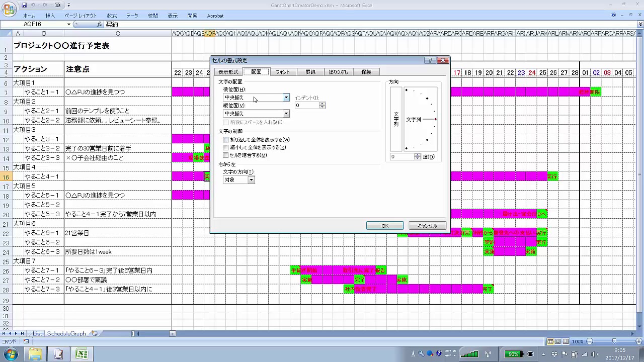Click the dialog help question mark icon
The image size is (644, 362).
pyautogui.click(x=430, y=60)
